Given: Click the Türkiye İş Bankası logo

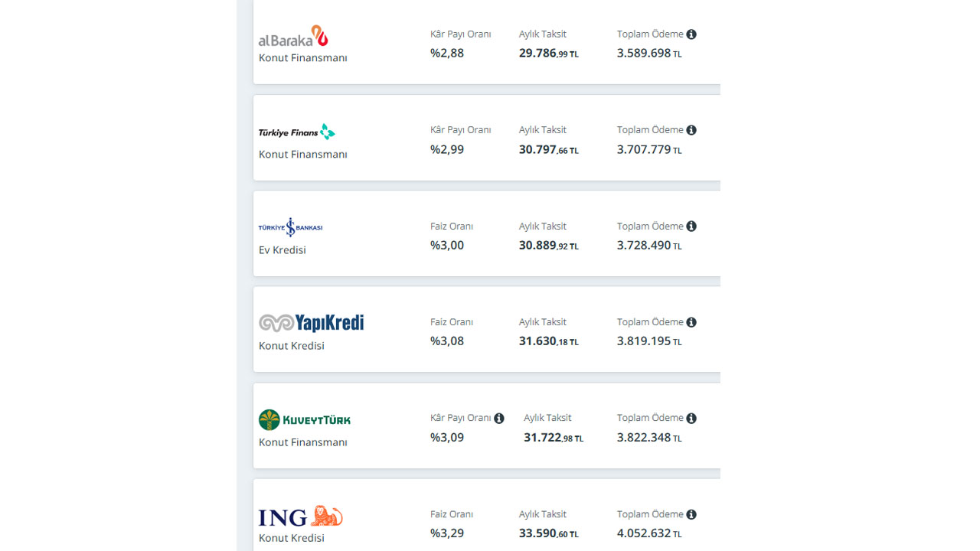Looking at the screenshot, I should click(x=291, y=227).
